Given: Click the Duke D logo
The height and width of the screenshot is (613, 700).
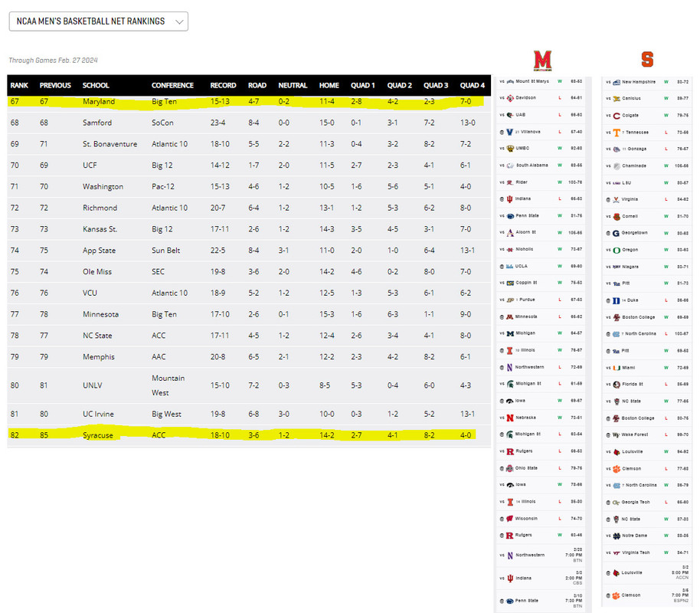Looking at the screenshot, I should coord(616,300).
